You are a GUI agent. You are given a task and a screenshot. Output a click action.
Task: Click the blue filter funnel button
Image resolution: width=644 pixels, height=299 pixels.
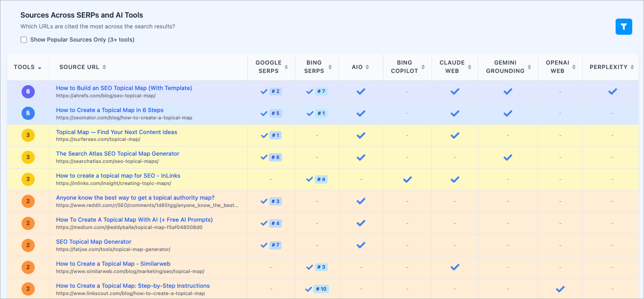pos(623,27)
